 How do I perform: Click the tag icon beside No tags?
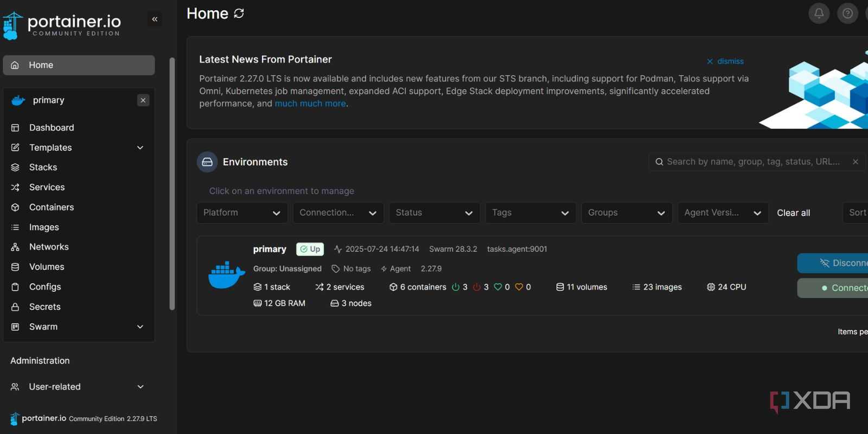336,269
